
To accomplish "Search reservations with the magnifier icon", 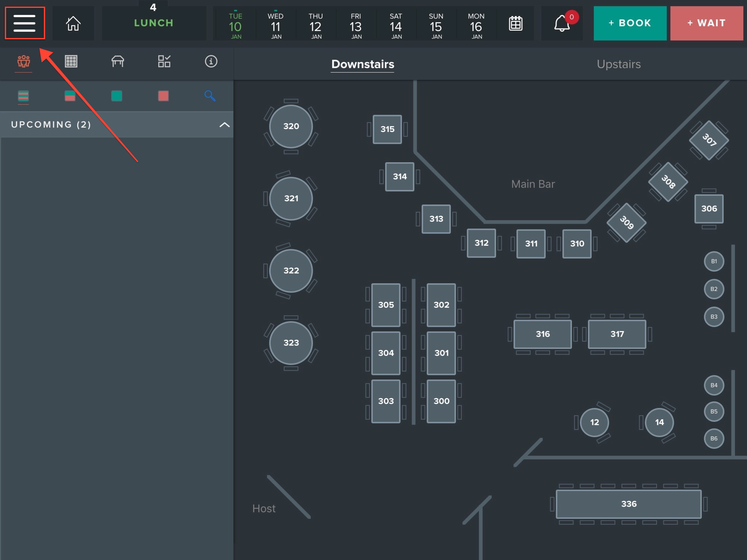I will (x=210, y=96).
